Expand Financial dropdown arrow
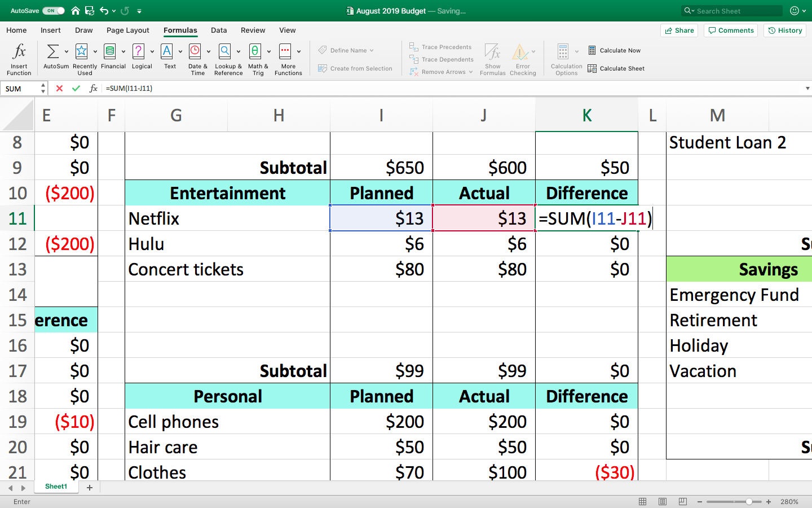812x508 pixels. pyautogui.click(x=123, y=51)
